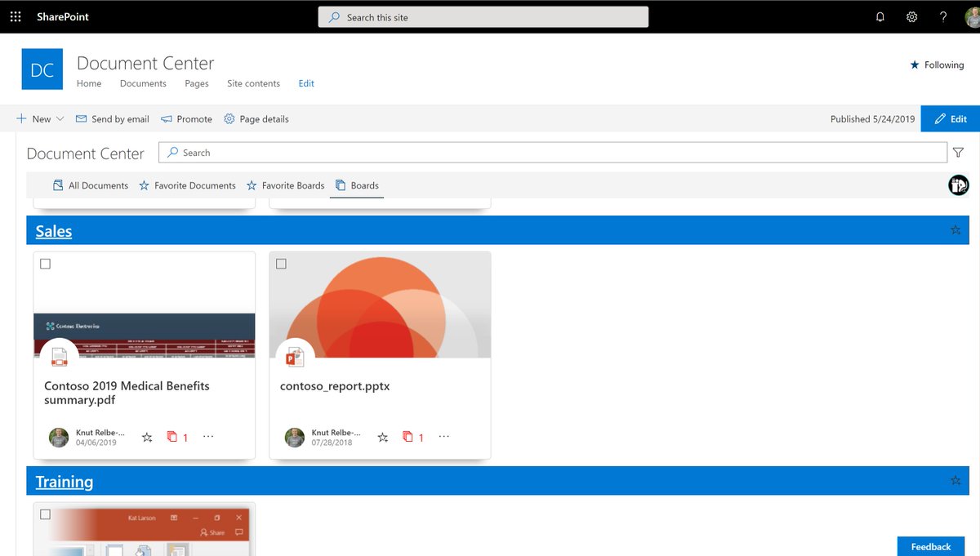This screenshot has width=980, height=556.
Task: Switch to the Boards tab
Action: point(357,185)
